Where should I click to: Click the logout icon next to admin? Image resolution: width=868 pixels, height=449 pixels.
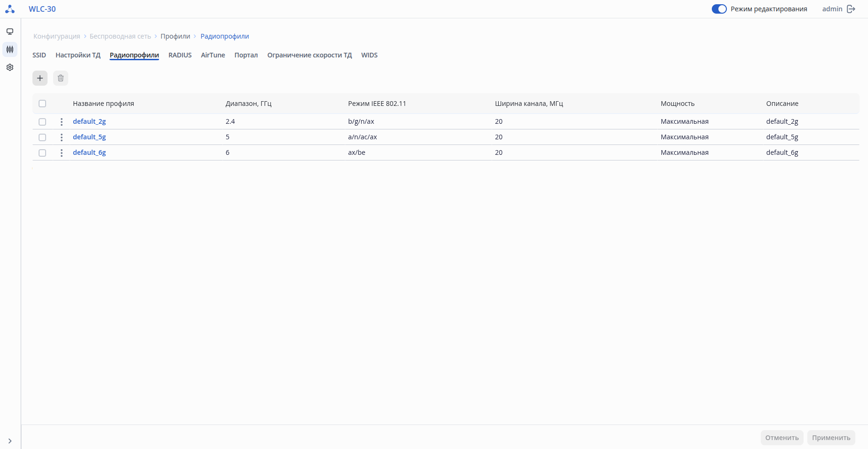tap(851, 9)
